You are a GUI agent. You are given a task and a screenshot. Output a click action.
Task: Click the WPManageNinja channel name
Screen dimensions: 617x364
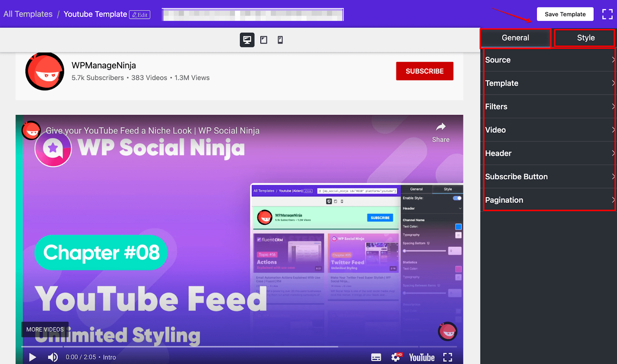104,66
